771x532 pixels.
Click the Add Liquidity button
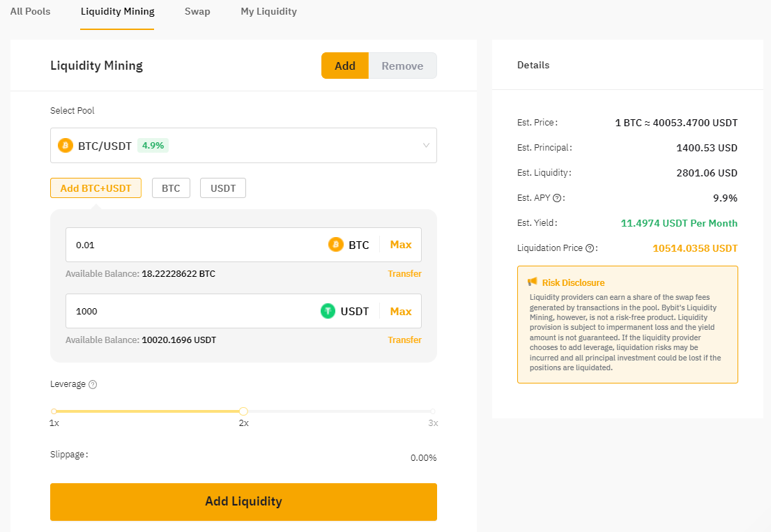243,501
